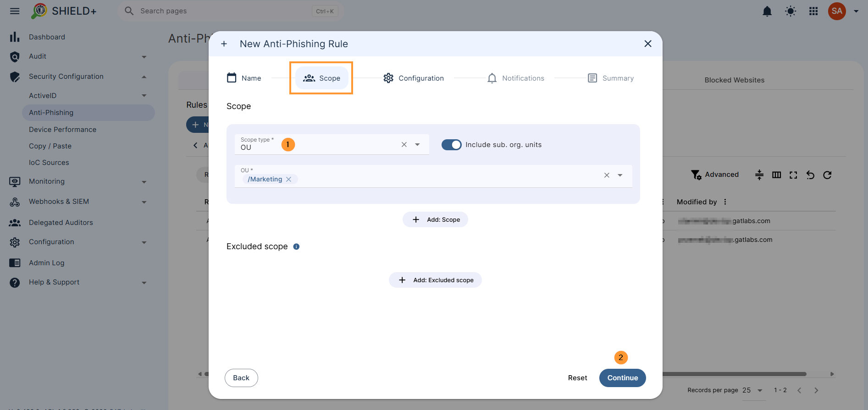The width and height of the screenshot is (868, 410).
Task: Select the Scope step
Action: pyautogui.click(x=321, y=78)
